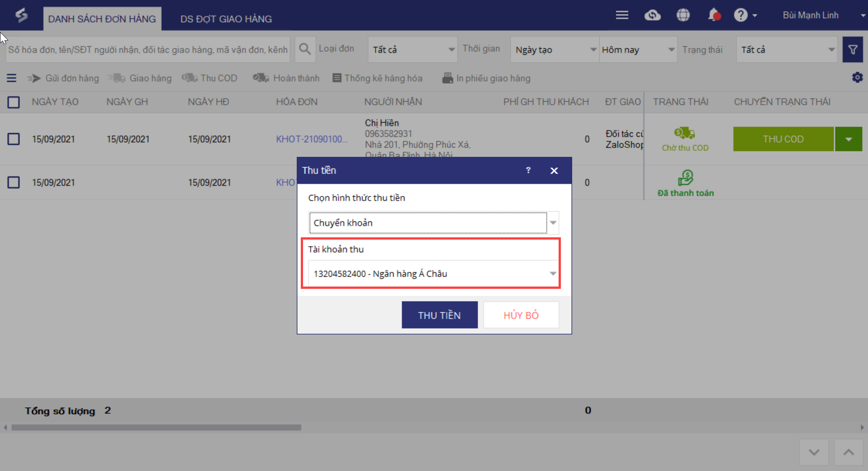The width and height of the screenshot is (868, 471).
Task: Click the scroll up chevron button
Action: pos(849,452)
